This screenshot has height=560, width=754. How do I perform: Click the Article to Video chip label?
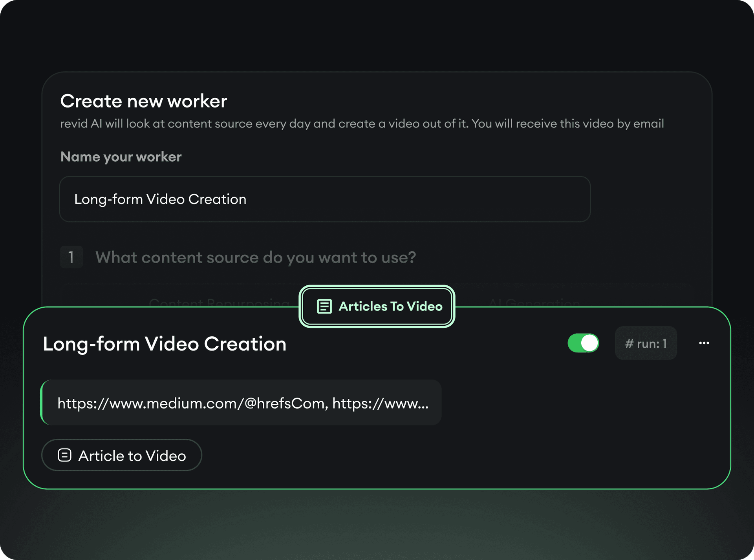(132, 456)
